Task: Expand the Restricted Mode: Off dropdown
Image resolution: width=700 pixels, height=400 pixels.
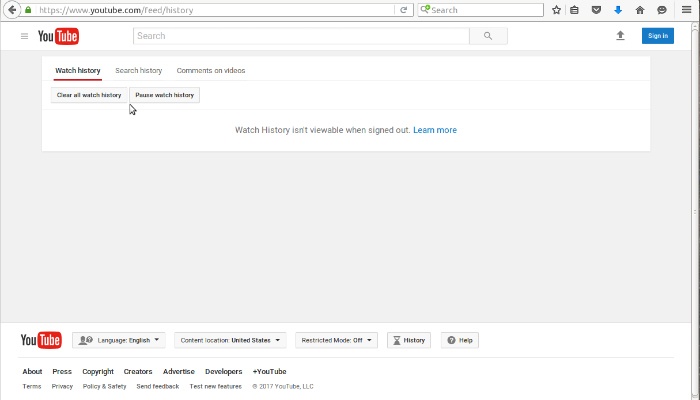Action: (336, 340)
